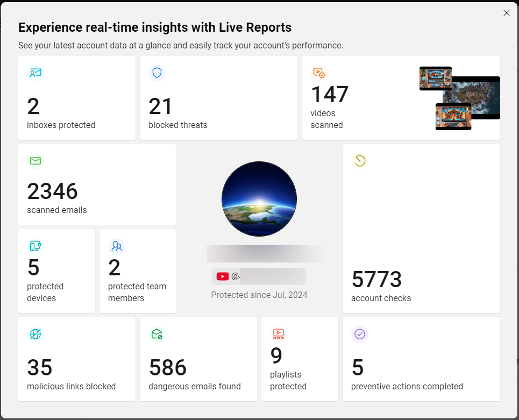This screenshot has width=519, height=420.
Task: Click the playlists protected icon
Action: (278, 333)
